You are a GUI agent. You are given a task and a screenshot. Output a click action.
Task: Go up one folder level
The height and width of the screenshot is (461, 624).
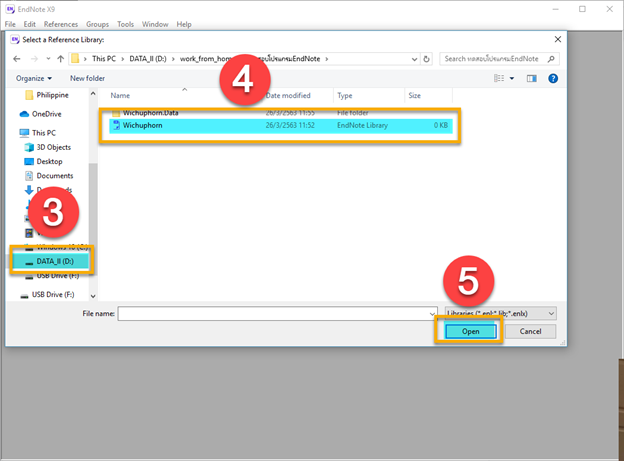(59, 59)
